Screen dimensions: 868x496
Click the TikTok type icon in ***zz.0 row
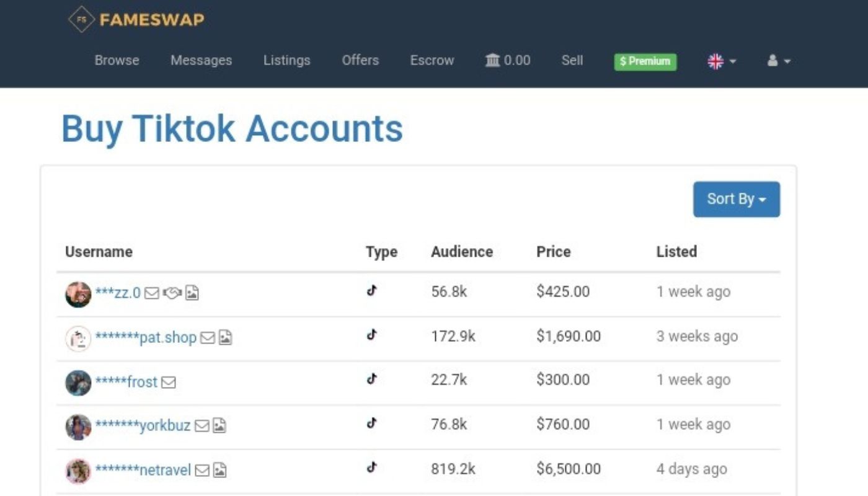coord(371,290)
